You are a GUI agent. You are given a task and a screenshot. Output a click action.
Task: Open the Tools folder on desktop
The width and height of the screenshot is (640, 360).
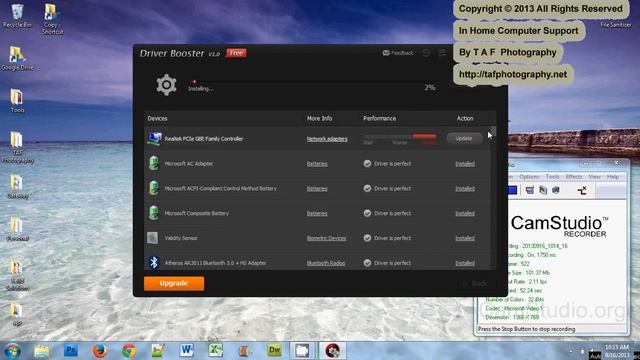point(17,100)
